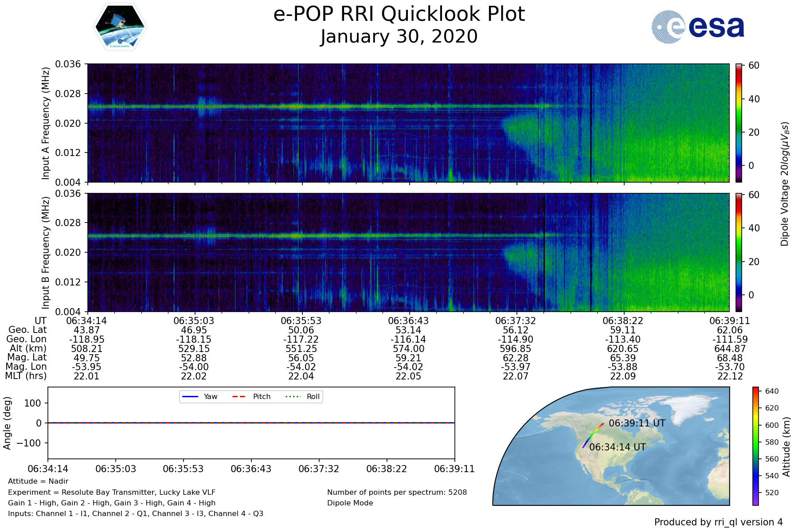Click the e-POP RRI Quicklook Plot title
Viewport: 798px width, 532px height.
399,14
